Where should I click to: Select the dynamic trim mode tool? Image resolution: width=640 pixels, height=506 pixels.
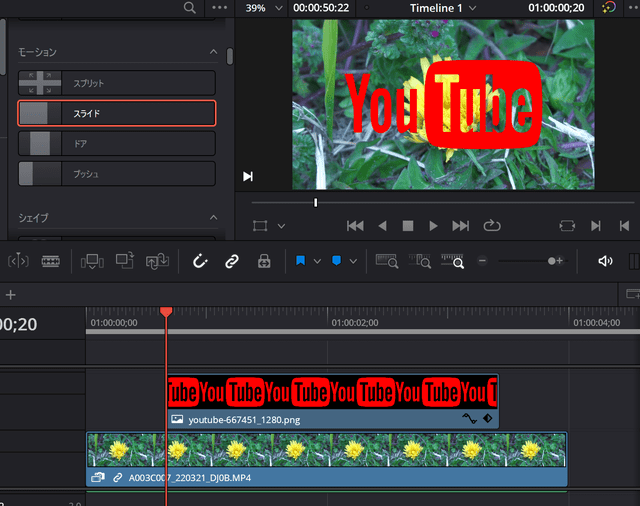[18, 261]
